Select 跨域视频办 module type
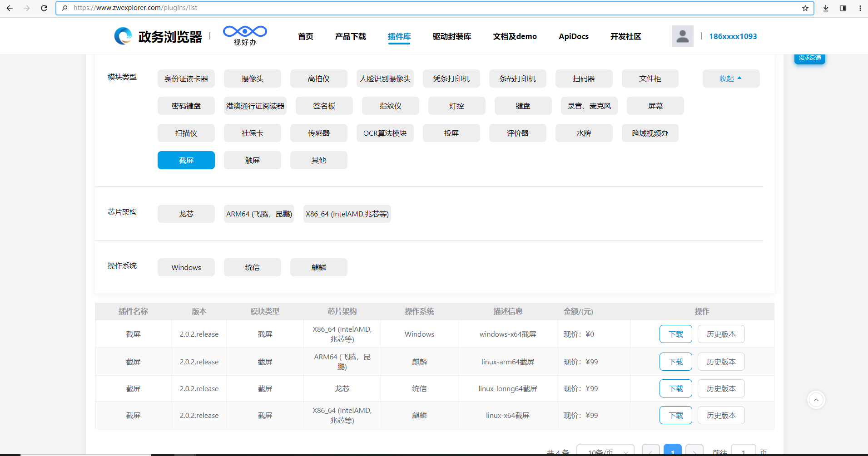This screenshot has height=456, width=868. click(650, 133)
